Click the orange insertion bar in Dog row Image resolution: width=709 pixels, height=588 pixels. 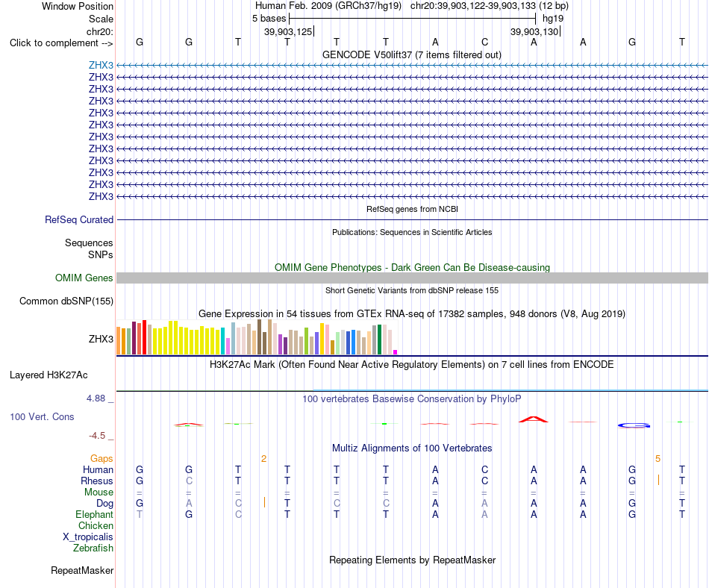(x=264, y=502)
